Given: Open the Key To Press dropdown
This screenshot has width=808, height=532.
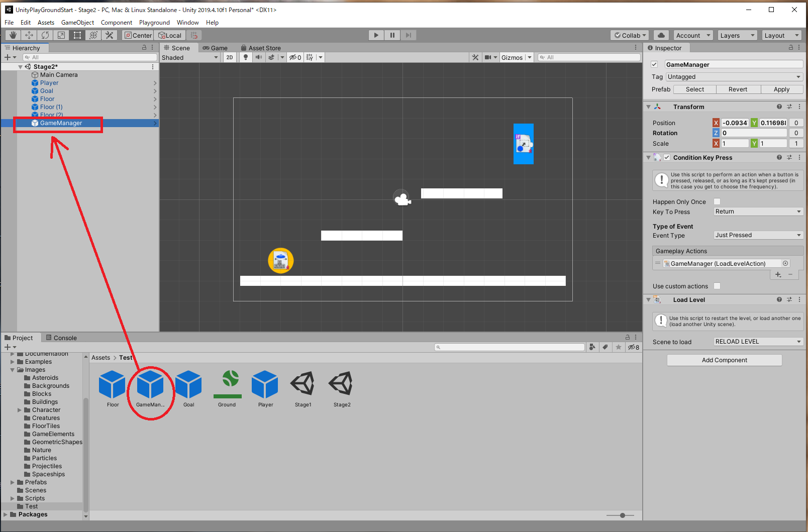Looking at the screenshot, I should pyautogui.click(x=758, y=211).
